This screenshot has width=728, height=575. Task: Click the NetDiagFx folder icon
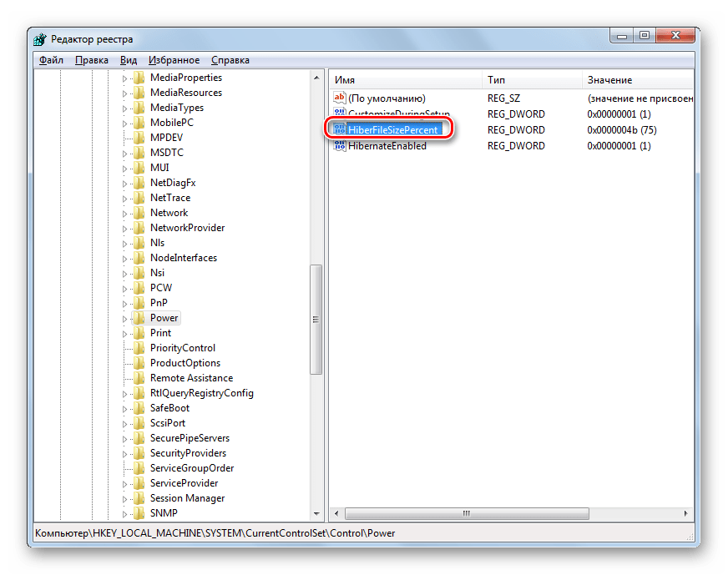139,183
